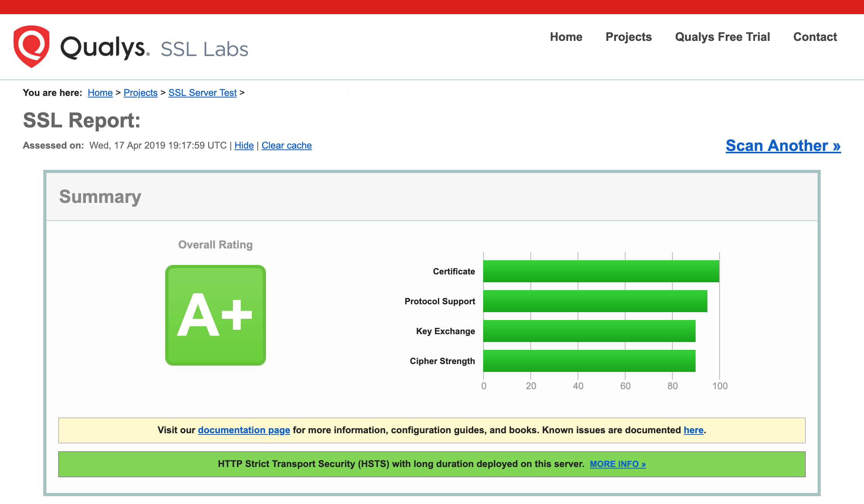
Task: Follow the SSL Server Test breadcrumb
Action: (x=202, y=93)
